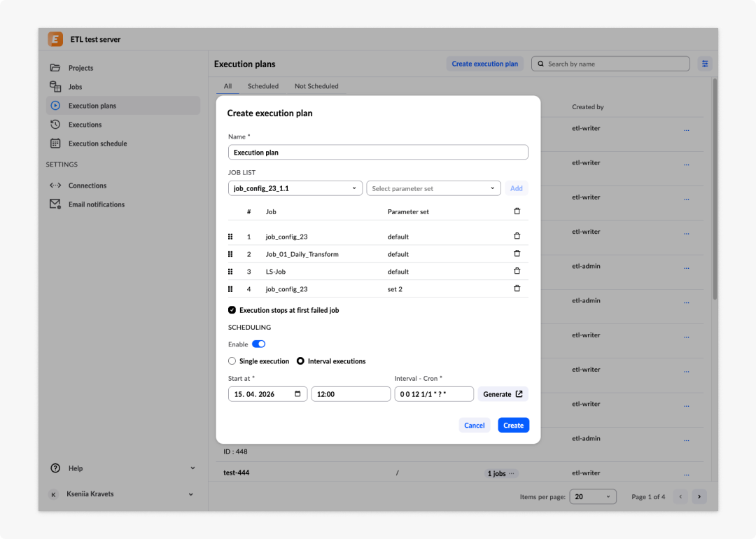
Task: Delete row 1 job_config_23 default
Action: [517, 236]
